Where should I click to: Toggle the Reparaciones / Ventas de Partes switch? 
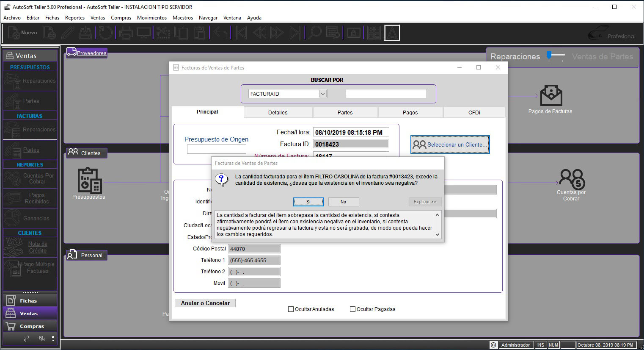tap(556, 56)
